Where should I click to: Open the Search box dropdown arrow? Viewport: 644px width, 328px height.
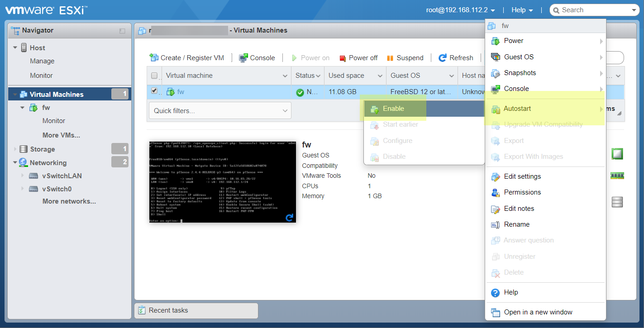point(634,10)
